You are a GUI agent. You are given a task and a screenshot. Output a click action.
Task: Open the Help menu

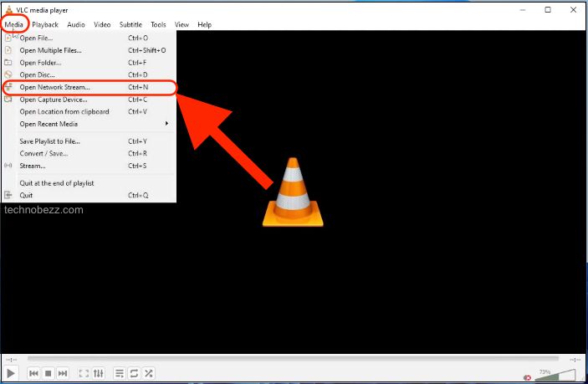(204, 24)
